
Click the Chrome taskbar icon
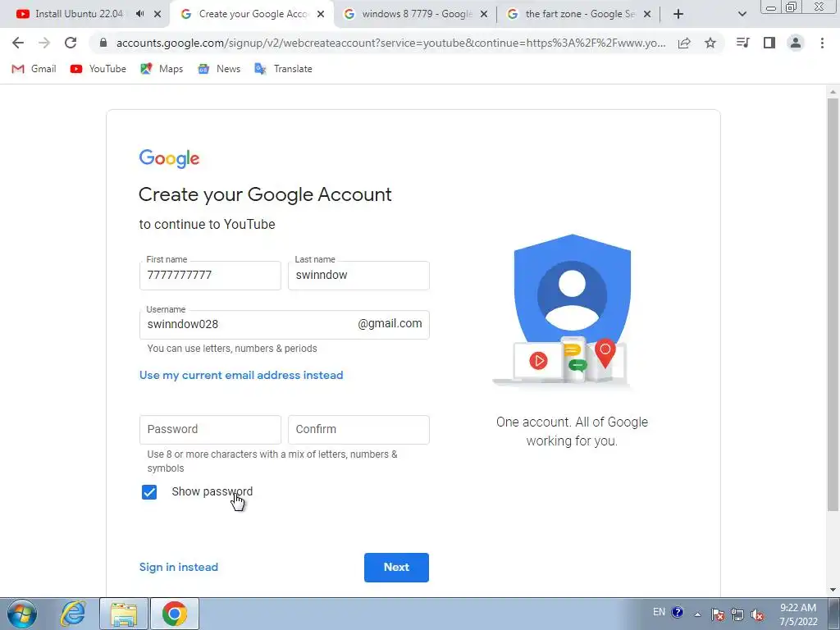[175, 614]
